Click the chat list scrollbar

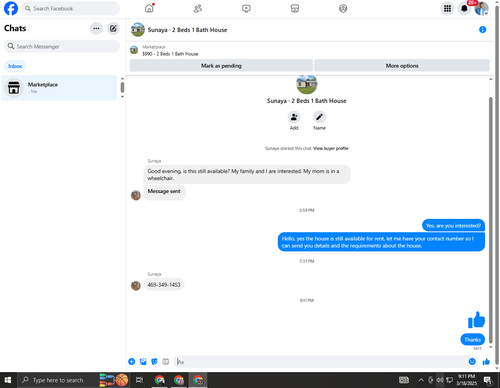[x=122, y=88]
